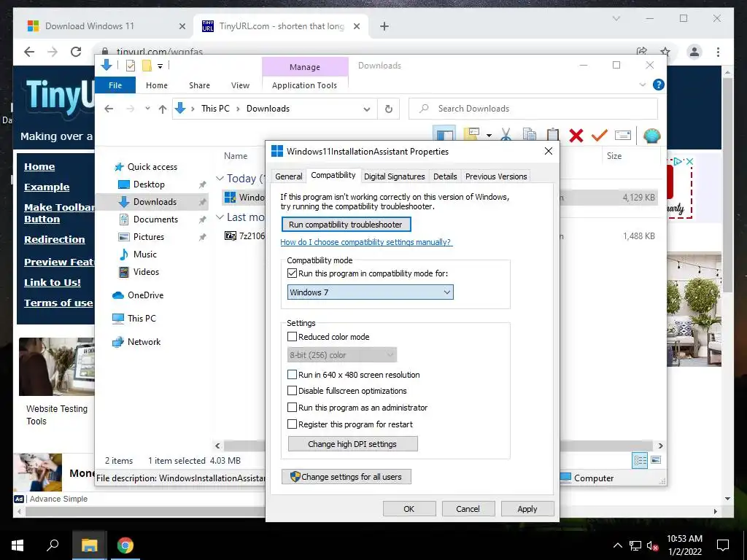This screenshot has width=747, height=560.
Task: Open the Application Tools ribbon tab
Action: [x=304, y=85]
